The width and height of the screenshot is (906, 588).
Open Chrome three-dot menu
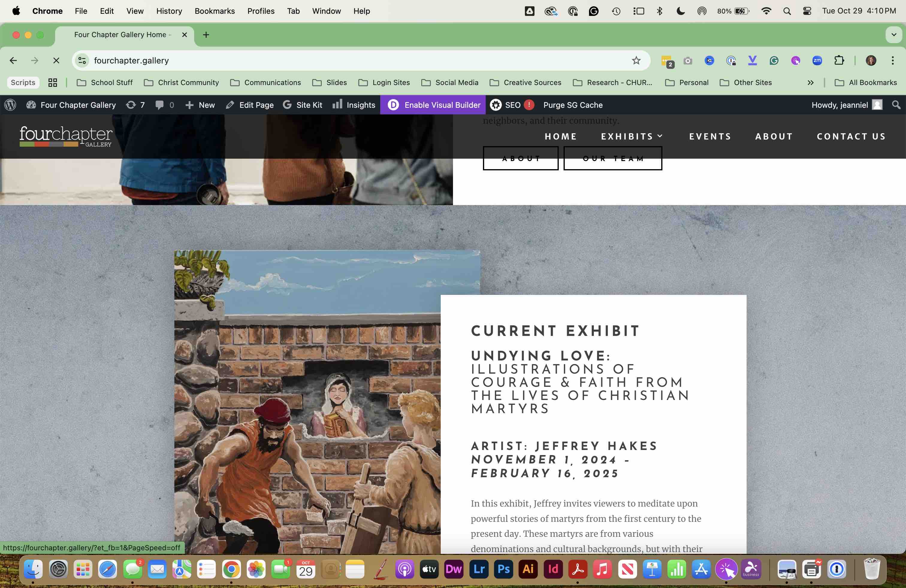893,60
